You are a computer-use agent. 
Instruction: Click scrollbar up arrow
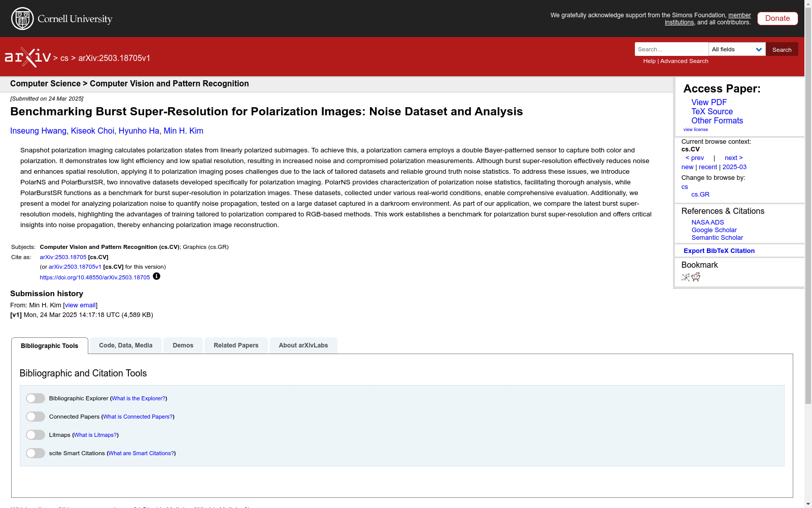808,4
